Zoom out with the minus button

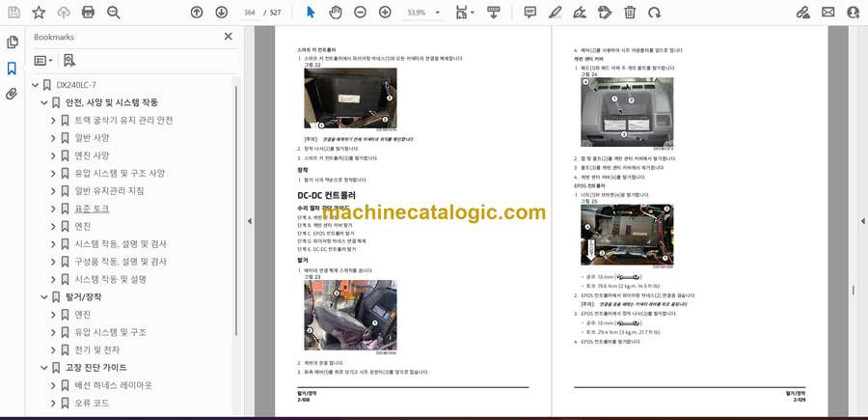click(x=361, y=13)
